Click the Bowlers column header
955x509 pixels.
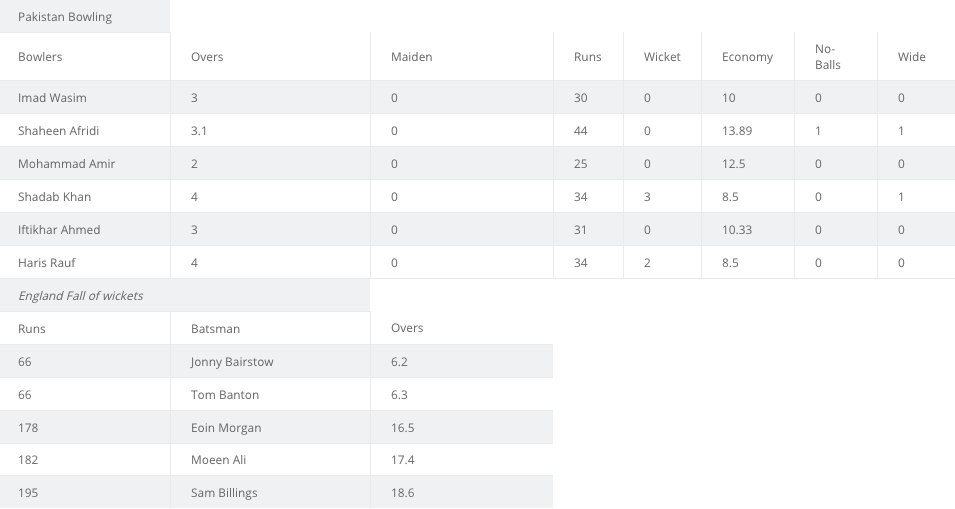pyautogui.click(x=40, y=57)
